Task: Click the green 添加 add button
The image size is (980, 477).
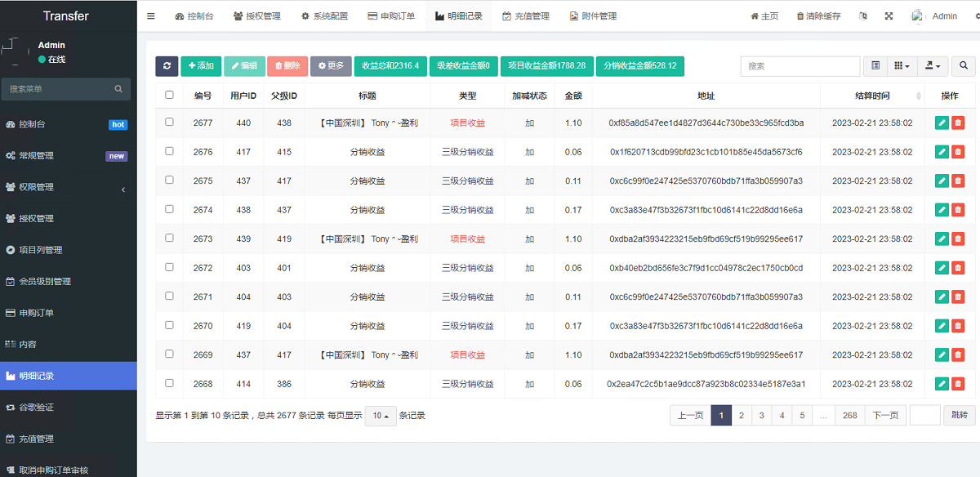Action: pos(201,66)
